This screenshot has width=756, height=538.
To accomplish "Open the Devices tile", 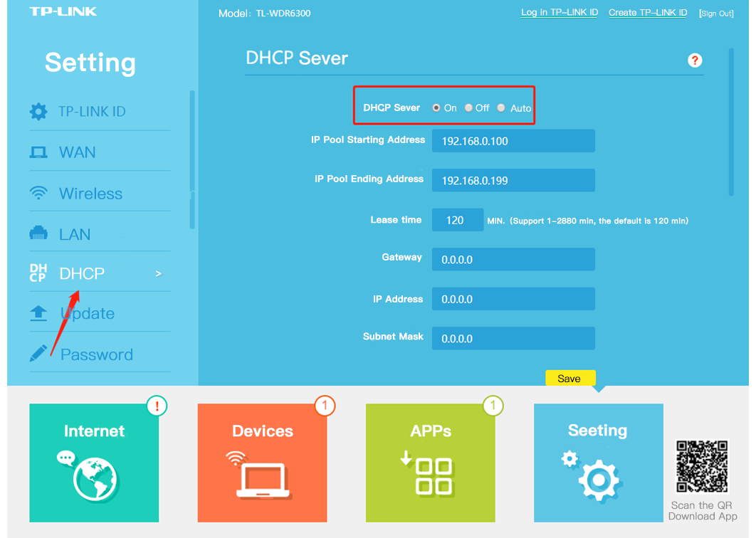I will click(262, 463).
